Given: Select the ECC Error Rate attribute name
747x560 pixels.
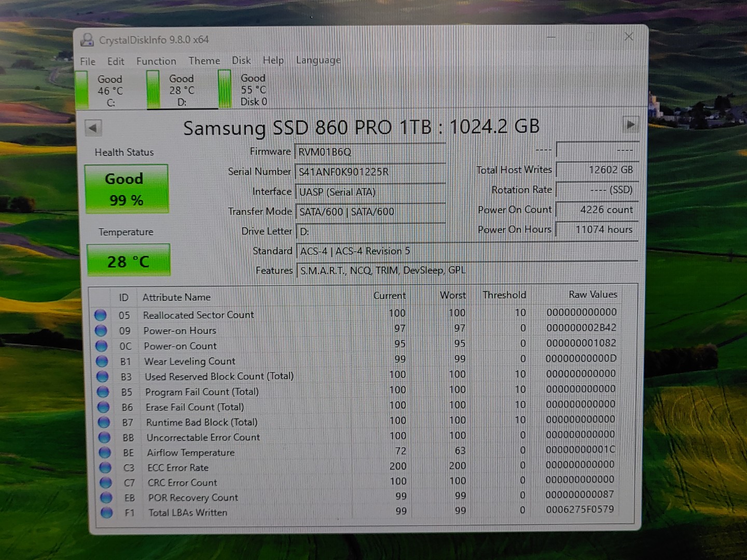Looking at the screenshot, I should 178,468.
